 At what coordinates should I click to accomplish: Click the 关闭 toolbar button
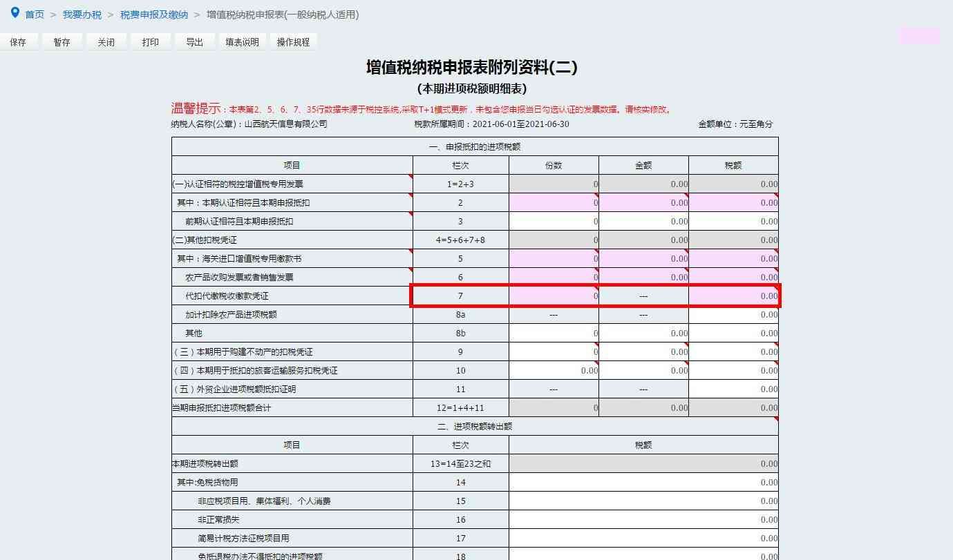pyautogui.click(x=106, y=42)
